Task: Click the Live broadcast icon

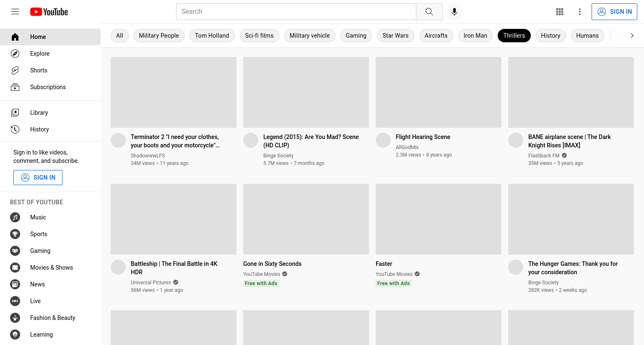Action: [15, 301]
